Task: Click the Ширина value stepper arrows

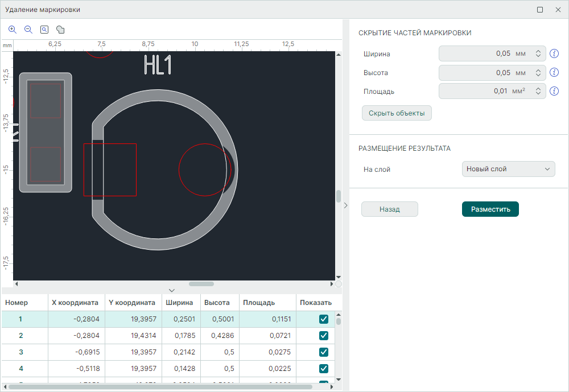Action: (538, 54)
